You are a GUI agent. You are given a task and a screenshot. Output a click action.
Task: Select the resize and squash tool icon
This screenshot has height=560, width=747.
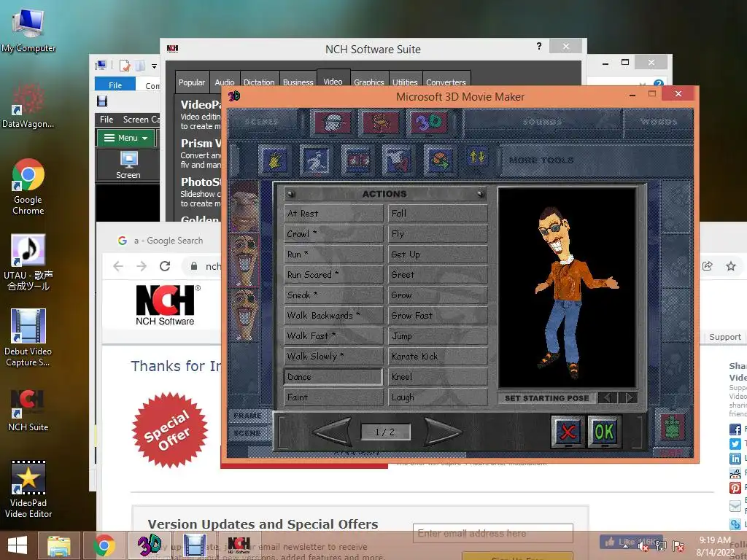click(x=439, y=160)
